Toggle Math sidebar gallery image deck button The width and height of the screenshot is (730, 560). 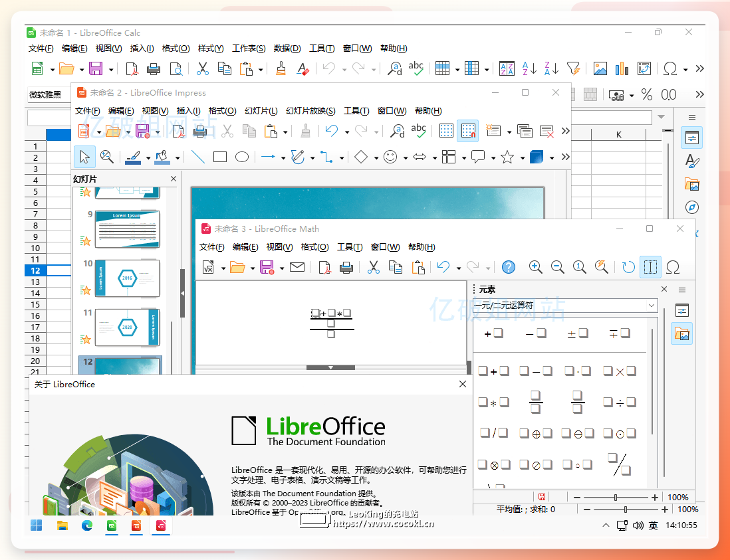pyautogui.click(x=681, y=334)
